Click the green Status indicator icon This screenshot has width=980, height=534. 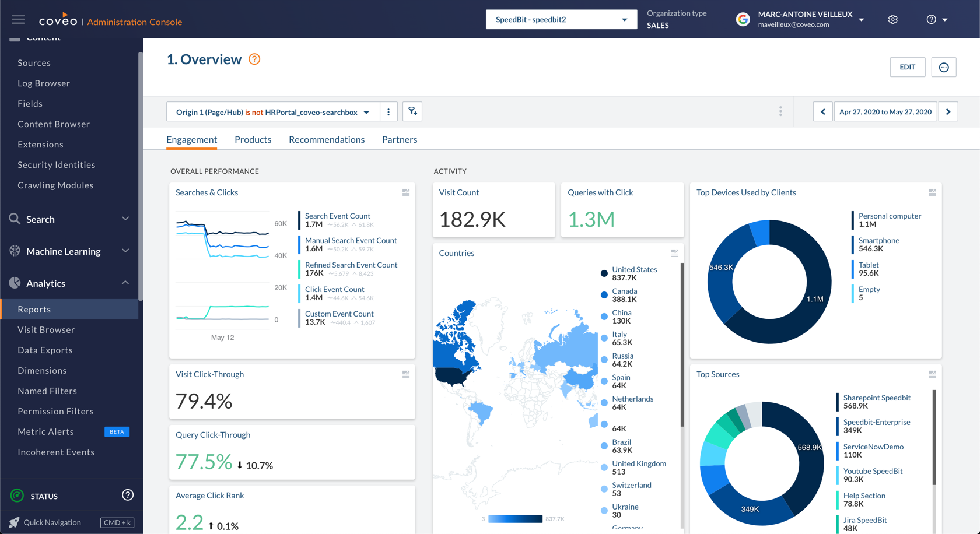[17, 496]
